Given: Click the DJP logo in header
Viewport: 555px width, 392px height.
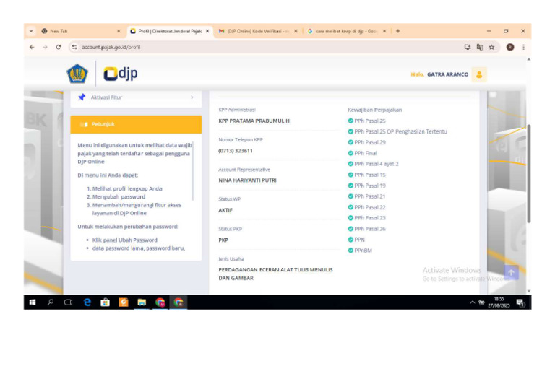Looking at the screenshot, I should click(x=121, y=74).
